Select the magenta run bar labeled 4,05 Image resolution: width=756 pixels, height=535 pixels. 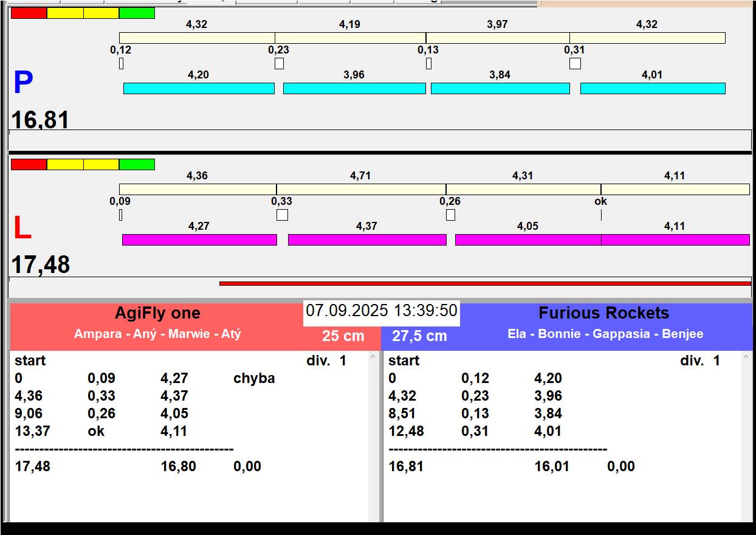(x=528, y=240)
